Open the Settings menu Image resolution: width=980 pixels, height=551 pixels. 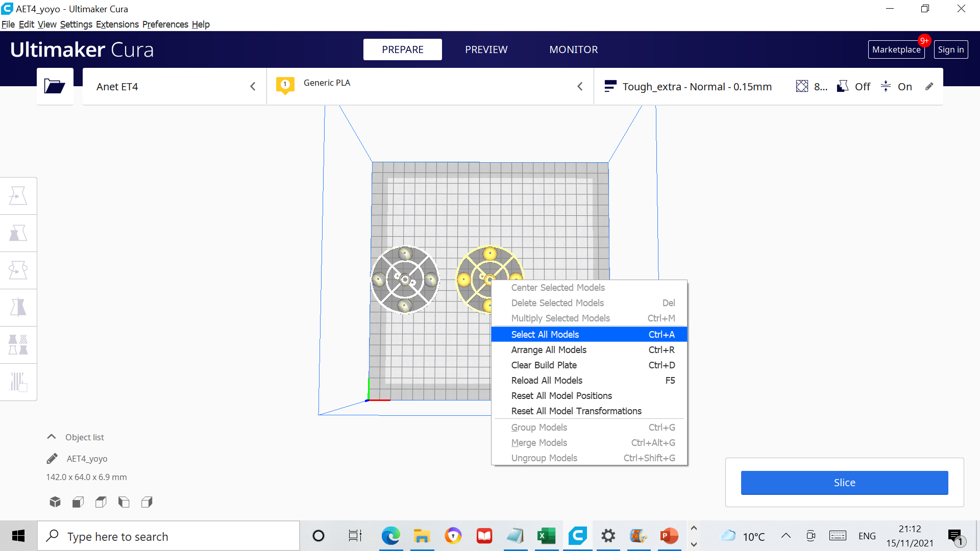click(76, 24)
